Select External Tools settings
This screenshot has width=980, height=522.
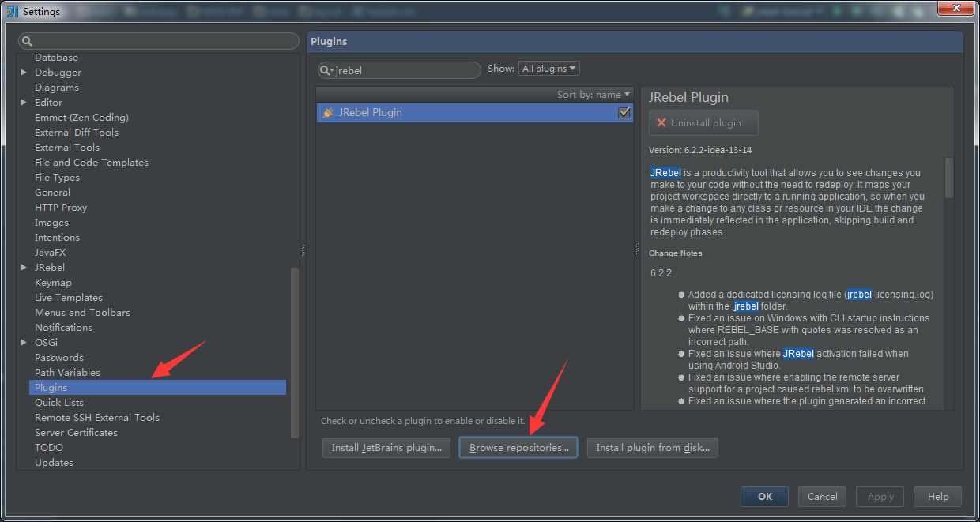[x=67, y=148]
